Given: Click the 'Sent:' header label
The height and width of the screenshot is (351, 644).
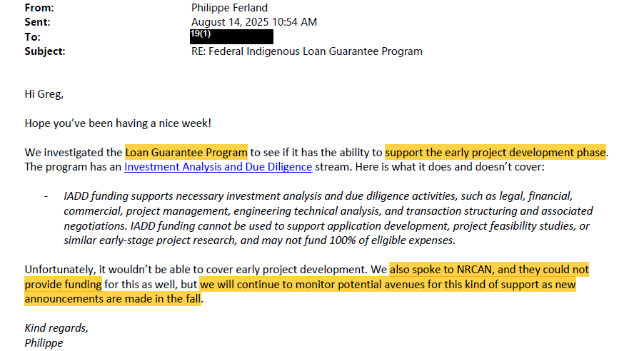Looking at the screenshot, I should pos(37,22).
